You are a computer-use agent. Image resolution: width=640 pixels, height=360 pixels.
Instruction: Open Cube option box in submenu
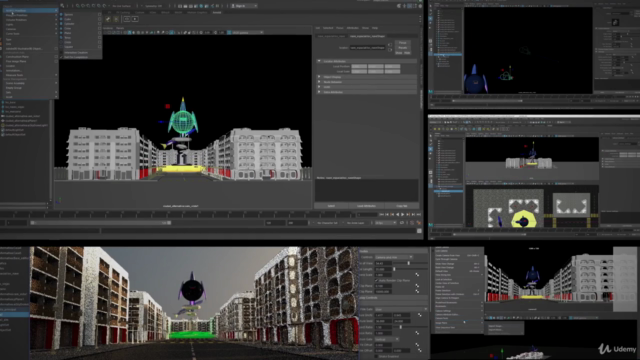100,19
